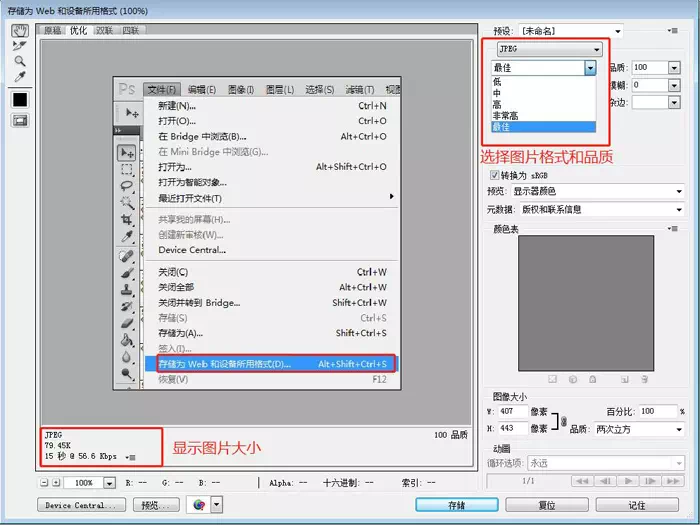The image size is (700, 525).
Task: Click the browser preview icon
Action: [x=199, y=505]
